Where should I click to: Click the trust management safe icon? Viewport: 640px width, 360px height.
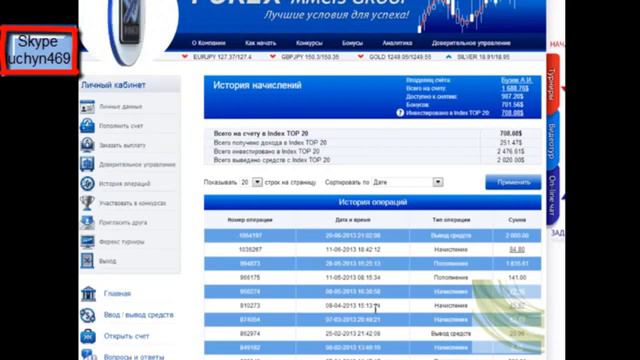87,164
